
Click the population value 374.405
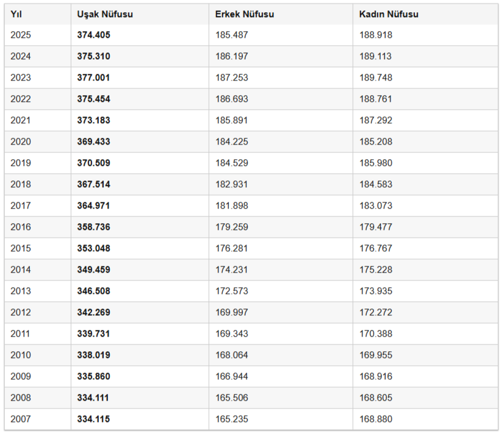click(x=93, y=35)
